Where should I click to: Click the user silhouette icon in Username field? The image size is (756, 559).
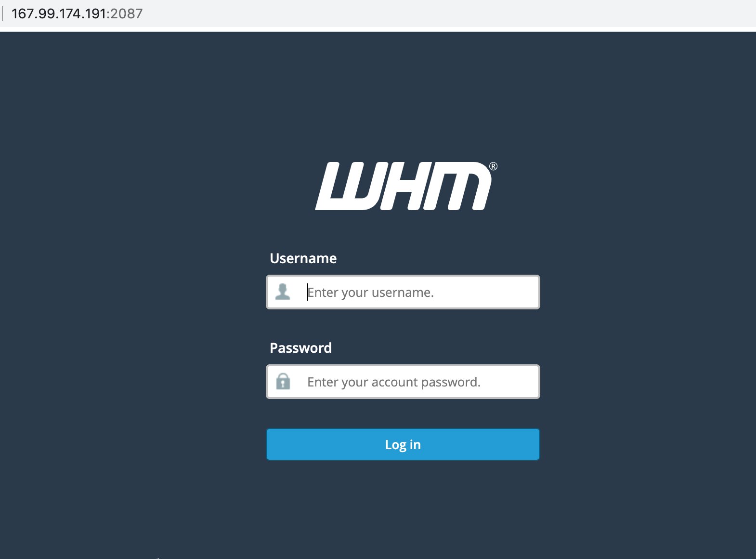pos(283,292)
